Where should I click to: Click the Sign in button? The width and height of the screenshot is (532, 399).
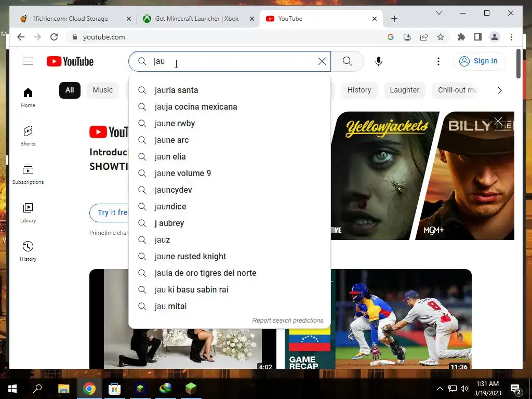coord(479,61)
